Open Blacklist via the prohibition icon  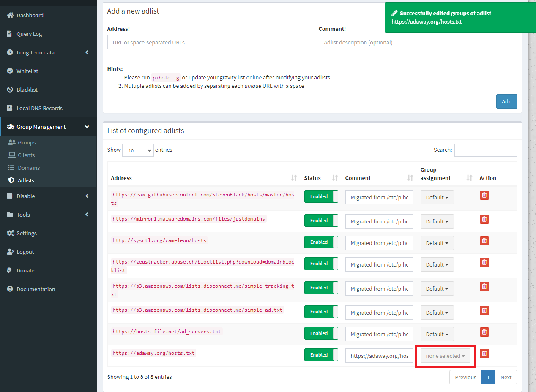coord(10,90)
